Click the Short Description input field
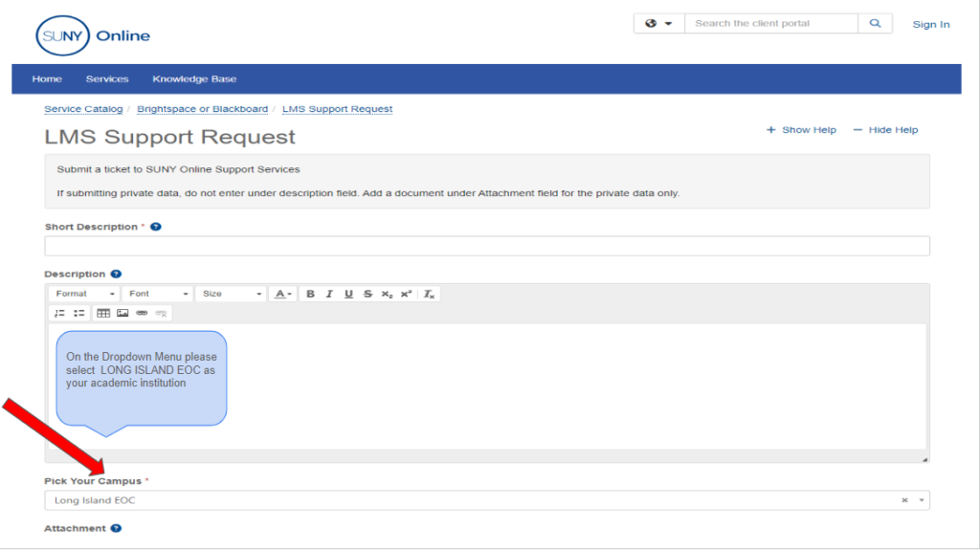 pos(487,246)
